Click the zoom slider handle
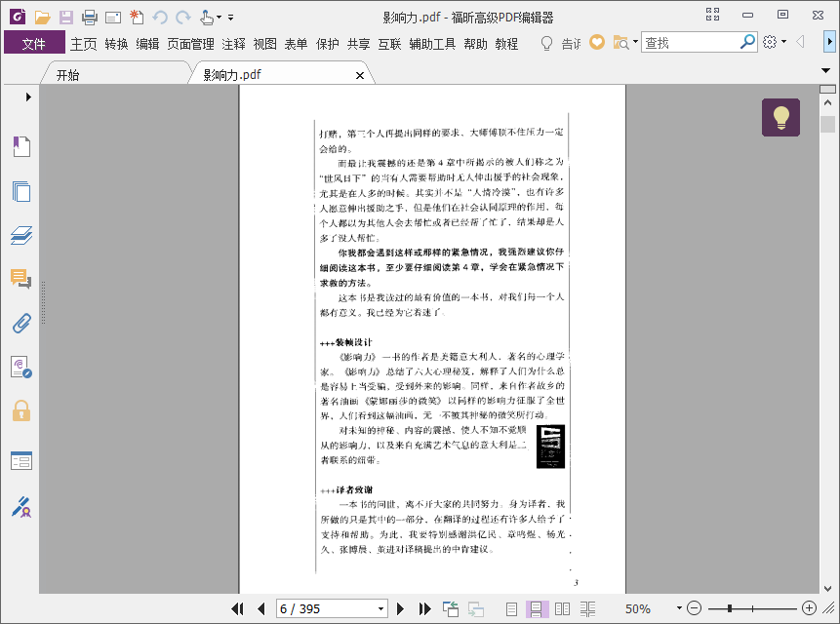Screen dimensions: 840x624 (x=730, y=608)
